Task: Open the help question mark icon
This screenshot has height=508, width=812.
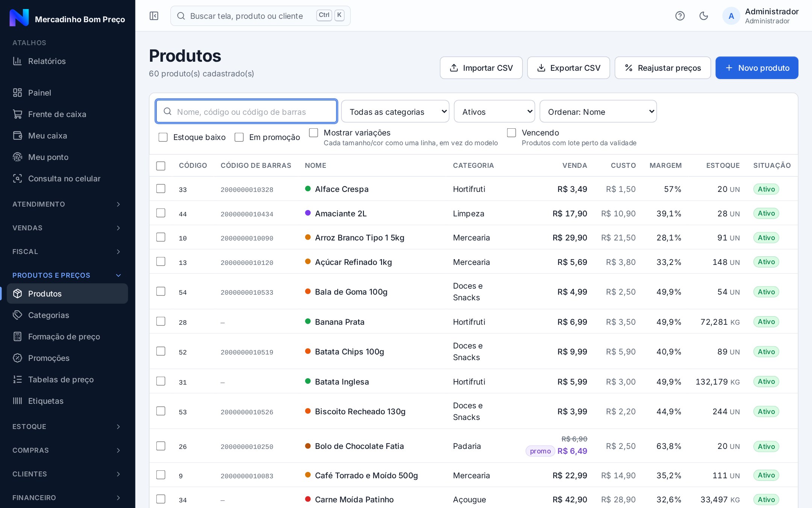Action: 680,16
